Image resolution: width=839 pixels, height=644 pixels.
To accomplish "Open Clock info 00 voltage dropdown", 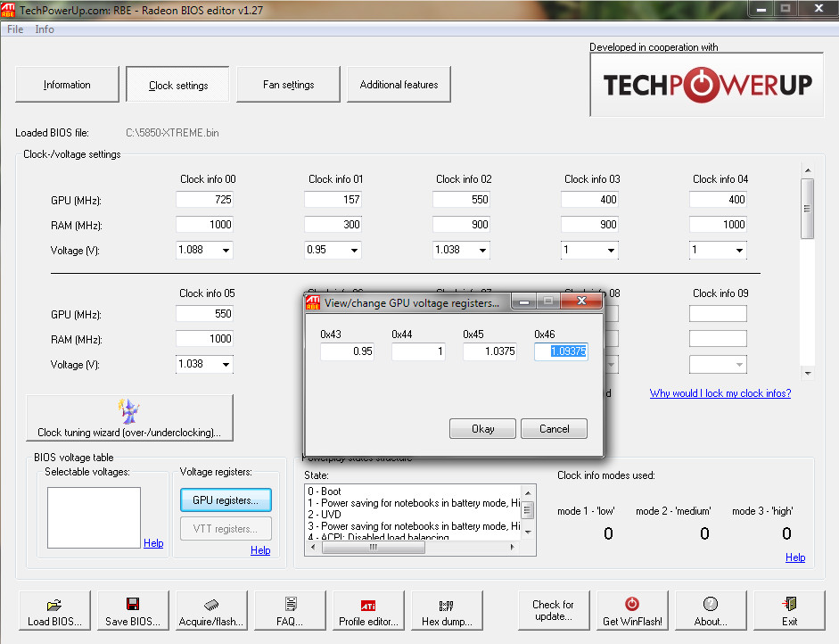I will pos(226,250).
